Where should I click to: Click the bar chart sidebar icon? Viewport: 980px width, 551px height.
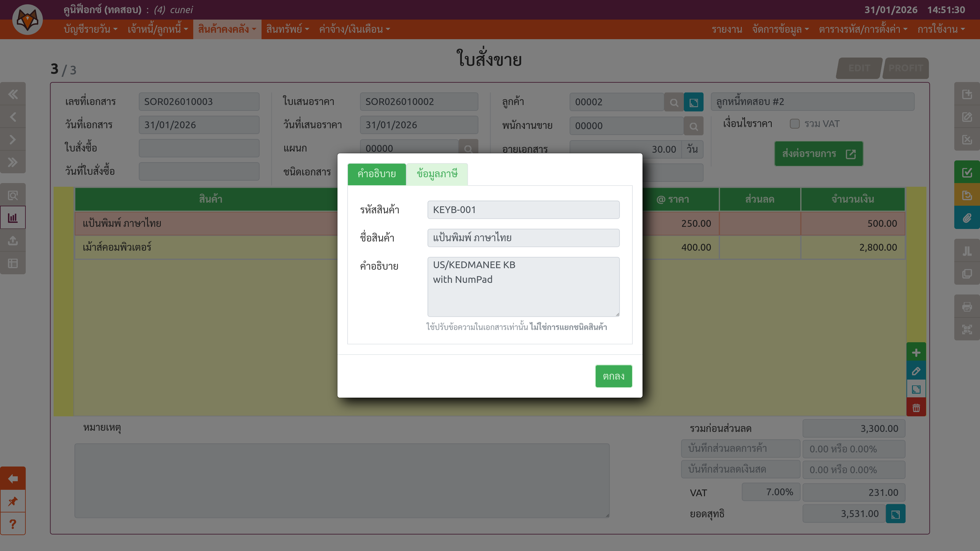click(x=13, y=218)
